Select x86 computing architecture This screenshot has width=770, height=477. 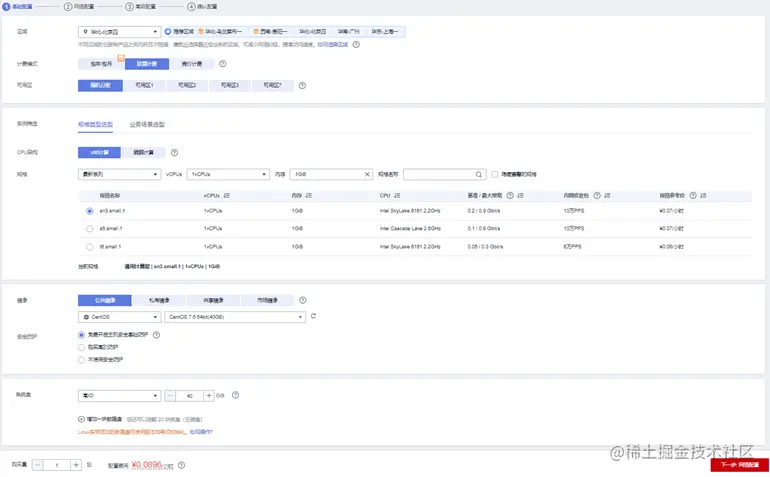click(x=99, y=152)
